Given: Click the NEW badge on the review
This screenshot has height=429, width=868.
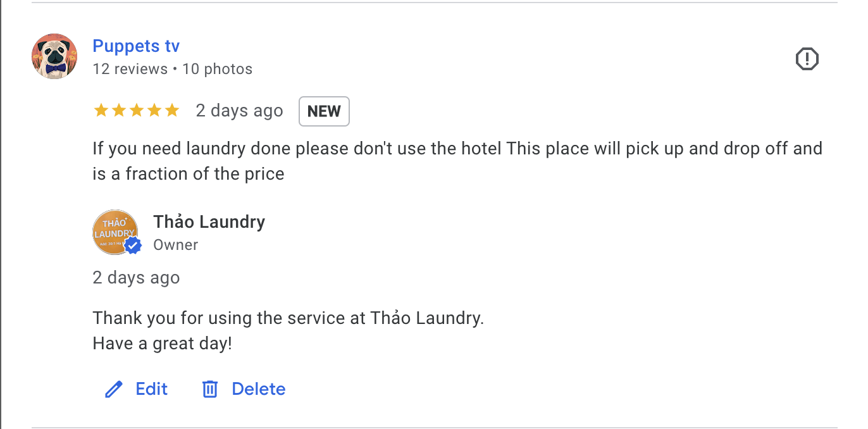Looking at the screenshot, I should click(x=324, y=111).
